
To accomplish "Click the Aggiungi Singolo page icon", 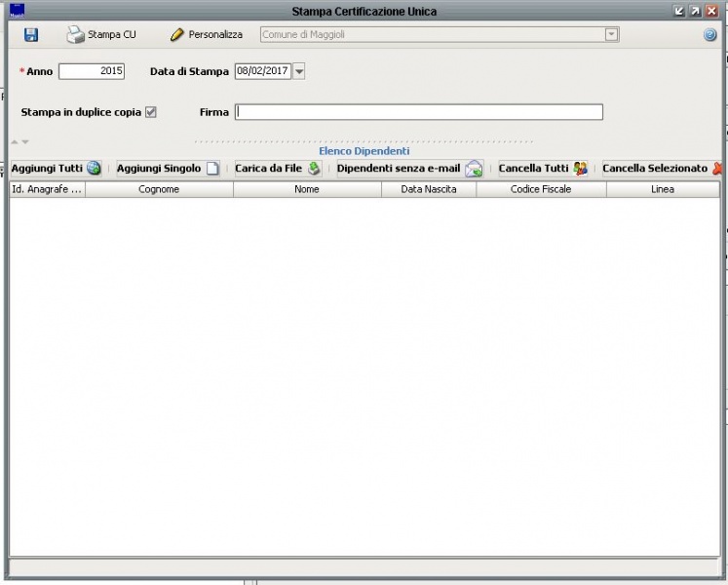I will coord(212,169).
